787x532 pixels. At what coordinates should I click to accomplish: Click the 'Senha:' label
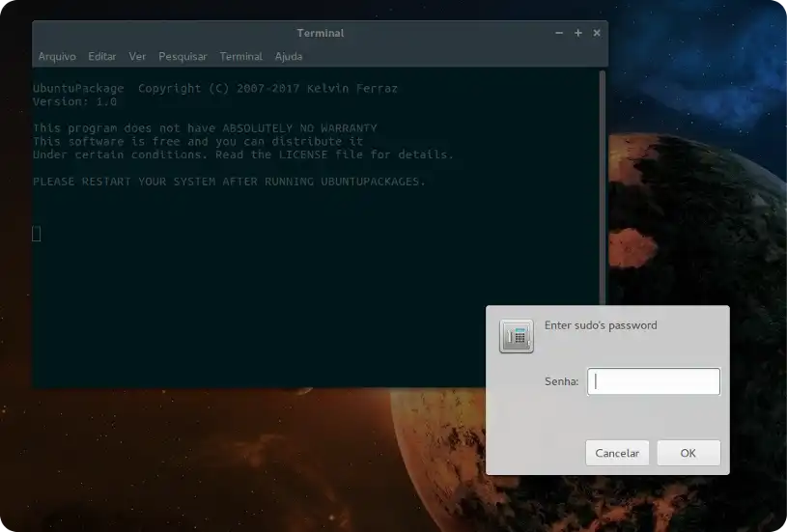(562, 381)
